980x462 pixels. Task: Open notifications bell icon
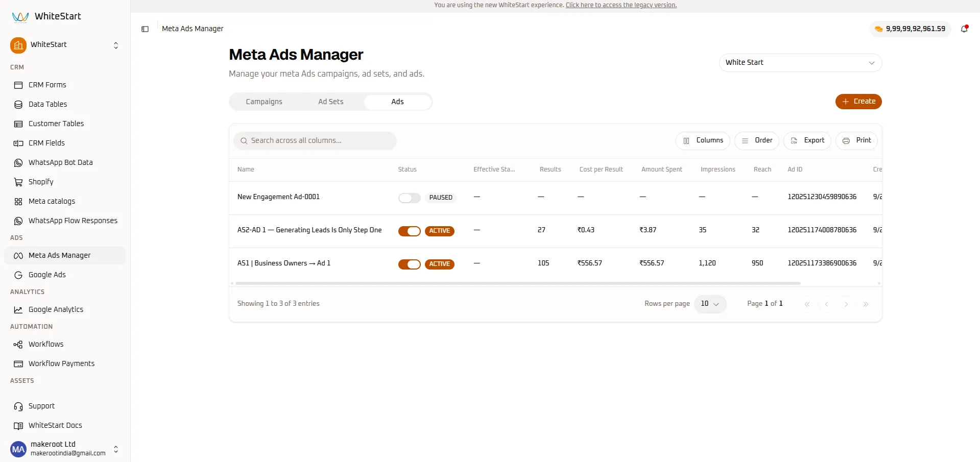(x=964, y=29)
